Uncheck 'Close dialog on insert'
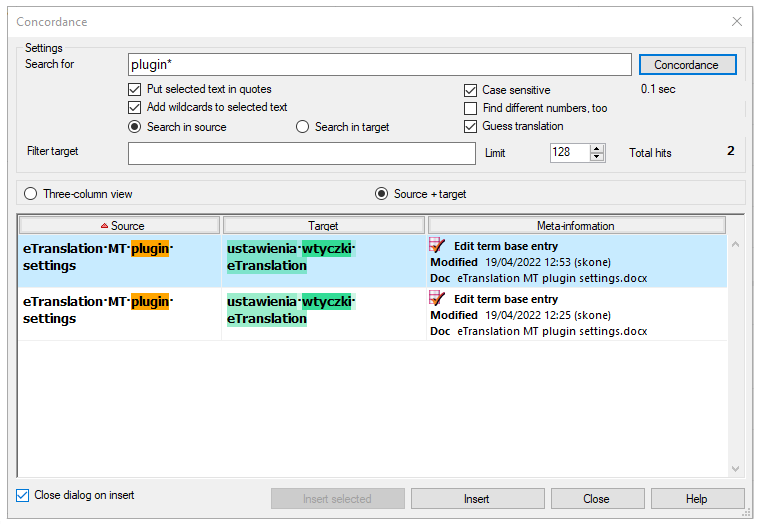 point(22,495)
